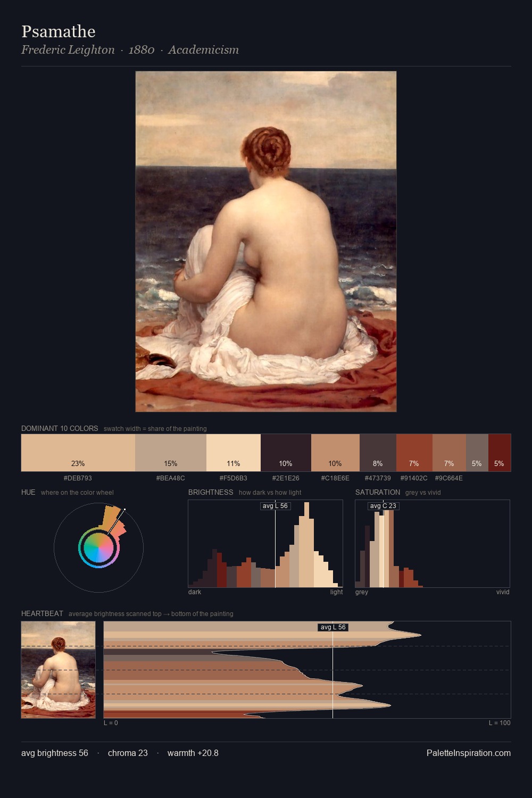
Task: Click the 'vivid' label under the Saturation histogram
Action: [503, 592]
